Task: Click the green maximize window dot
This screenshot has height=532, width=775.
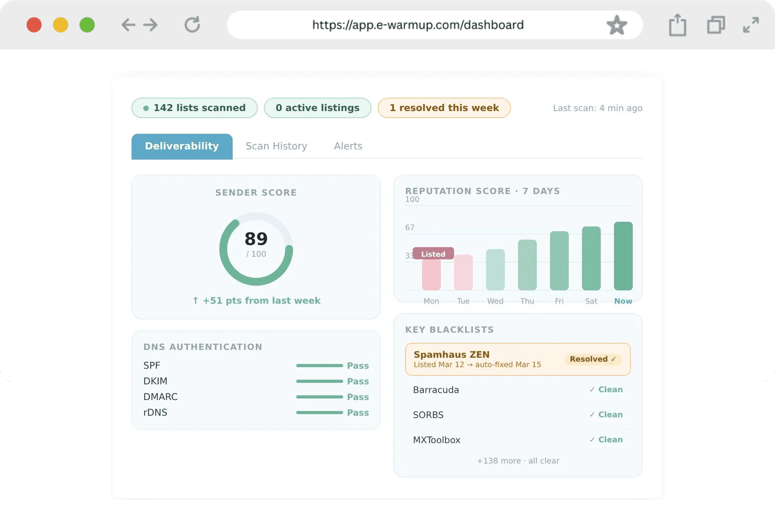Action: (87, 25)
